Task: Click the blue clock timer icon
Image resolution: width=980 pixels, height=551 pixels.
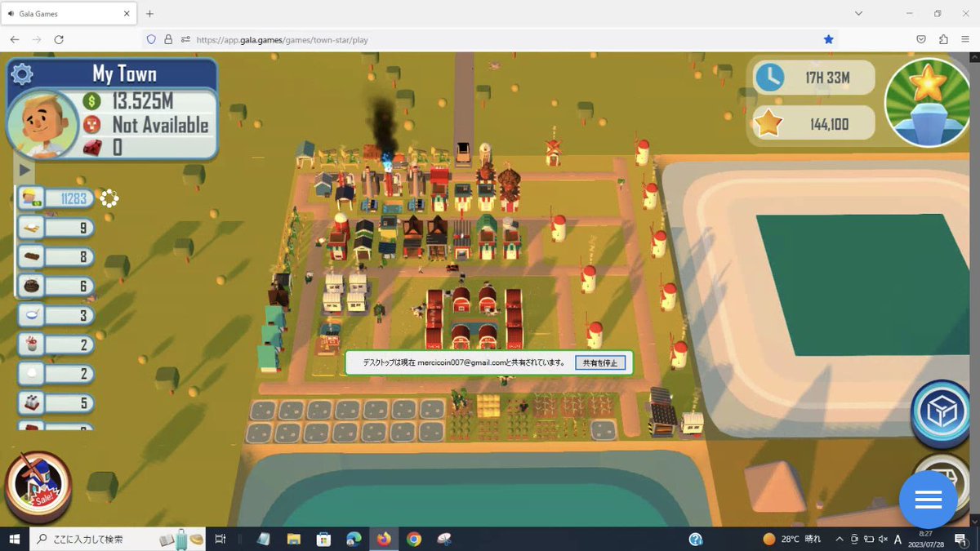Action: pos(769,78)
